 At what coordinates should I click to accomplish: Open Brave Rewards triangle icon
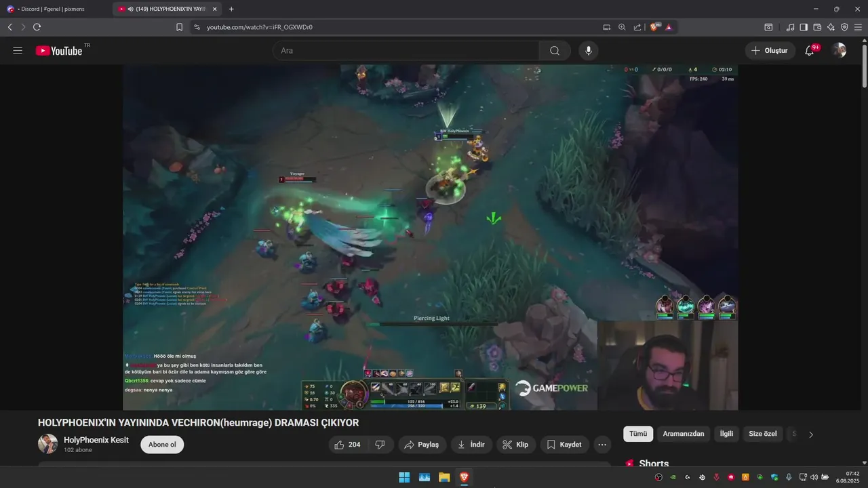pos(669,27)
